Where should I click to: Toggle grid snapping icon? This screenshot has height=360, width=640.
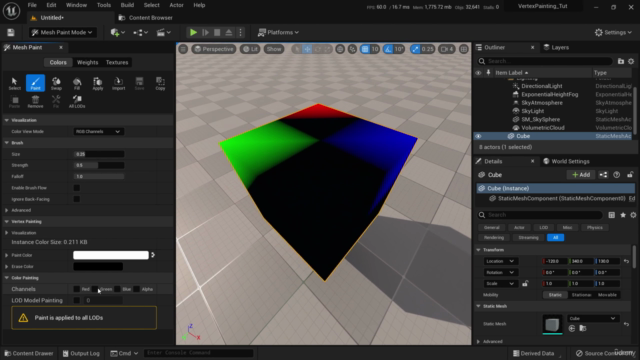pyautogui.click(x=365, y=49)
